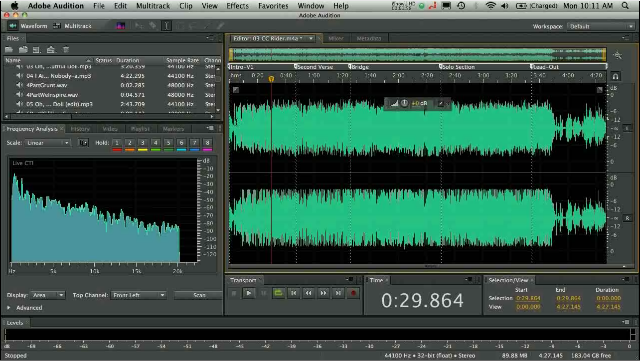Viewport: 640px width, 361px height.
Task: Toggle Hold button 3
Action: pos(143,143)
